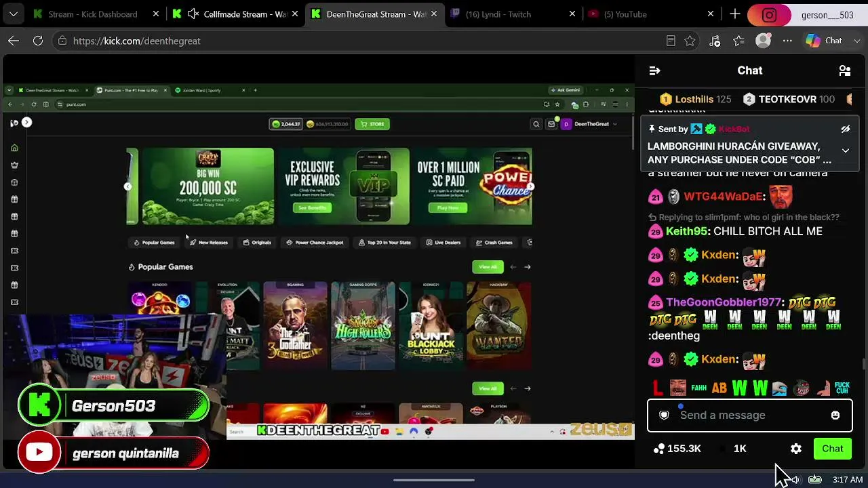Open browser Settings and more menu
This screenshot has height=488, width=868.
(787, 41)
